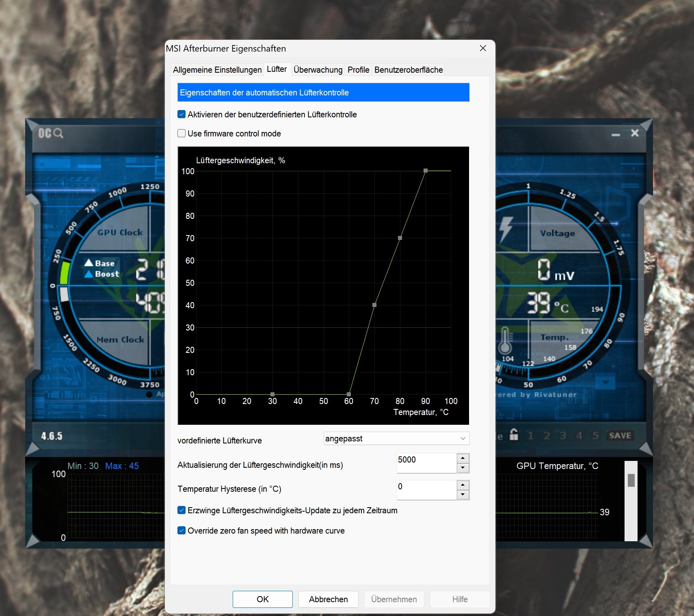Select the fan curve point at 80°C, 70%
Image resolution: width=694 pixels, height=616 pixels.
click(x=400, y=238)
